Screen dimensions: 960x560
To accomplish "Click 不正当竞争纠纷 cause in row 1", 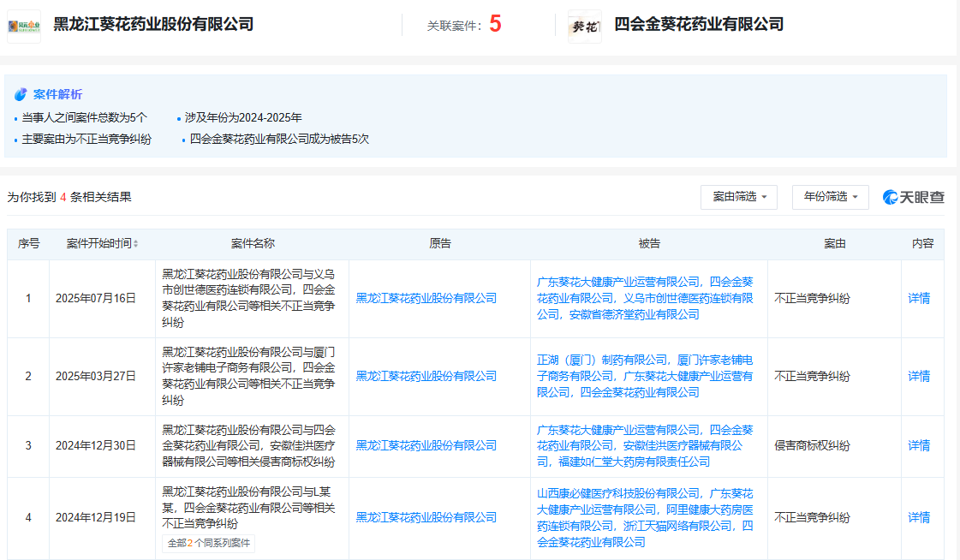I will [x=813, y=298].
